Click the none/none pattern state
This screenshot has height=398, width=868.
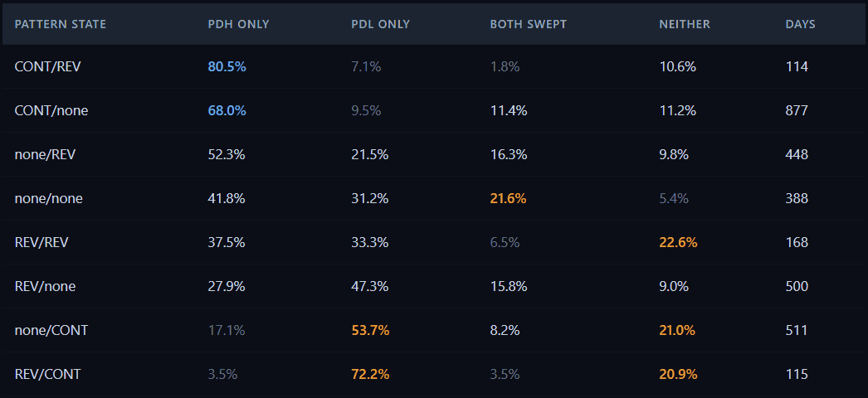click(x=48, y=198)
